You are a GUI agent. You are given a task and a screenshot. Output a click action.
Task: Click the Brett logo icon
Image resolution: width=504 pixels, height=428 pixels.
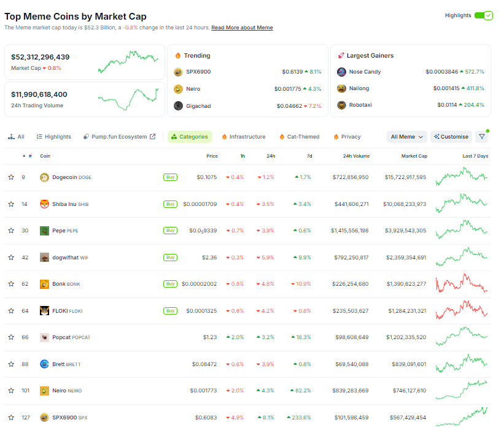point(44,364)
